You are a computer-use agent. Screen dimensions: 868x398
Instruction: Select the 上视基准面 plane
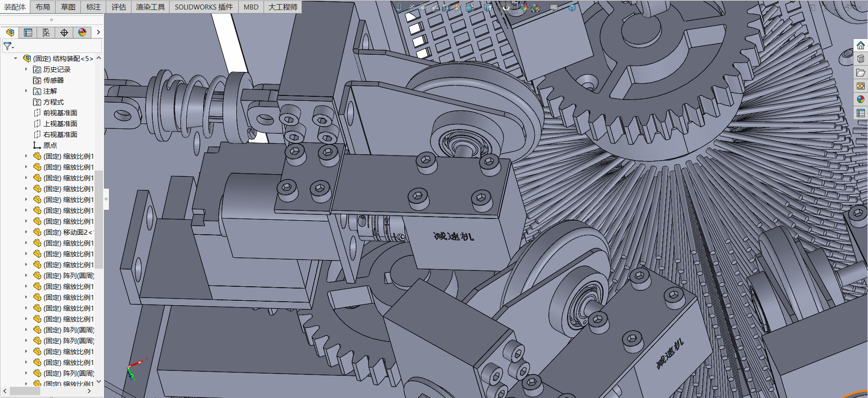pos(55,123)
